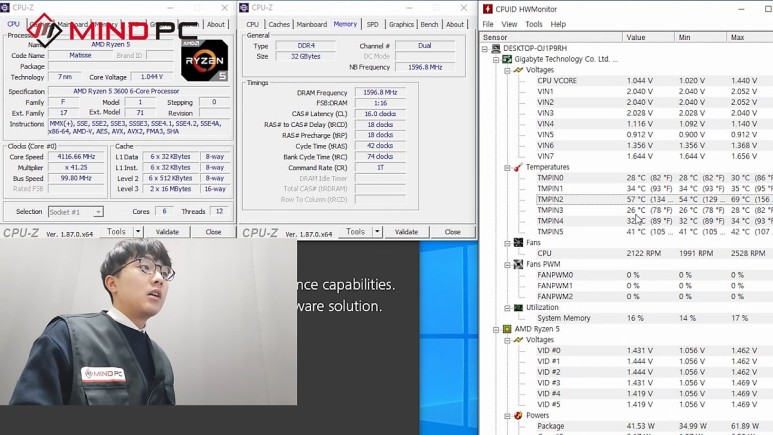Click the DRAM Frequency value 1596.8 MHz

click(380, 92)
